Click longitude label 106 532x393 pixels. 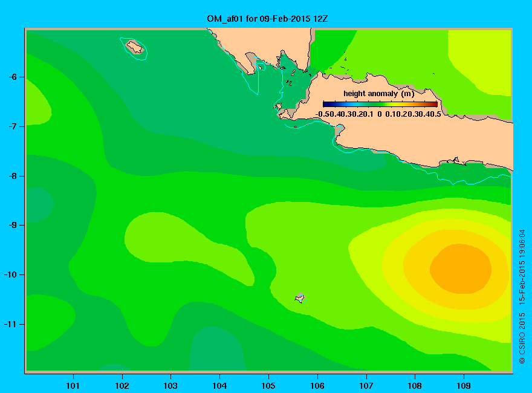pyautogui.click(x=317, y=386)
